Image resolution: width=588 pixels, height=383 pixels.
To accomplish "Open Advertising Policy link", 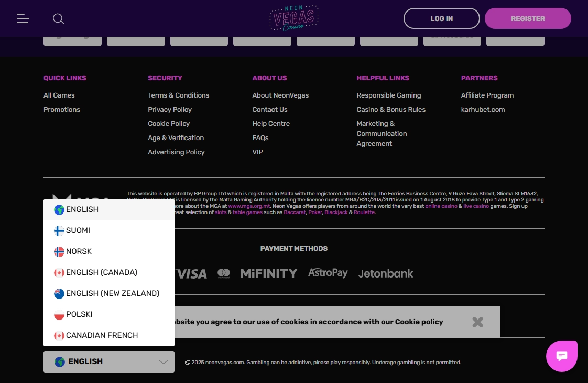I will [176, 152].
